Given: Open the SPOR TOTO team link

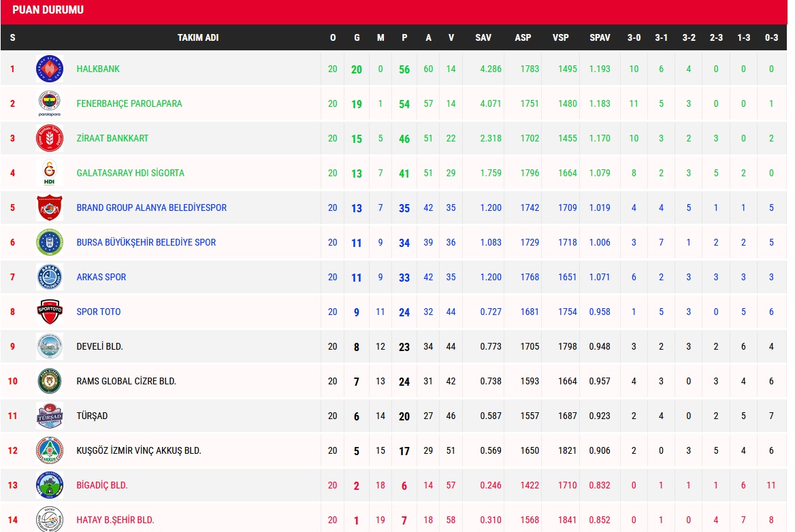Looking at the screenshot, I should coord(99,312).
